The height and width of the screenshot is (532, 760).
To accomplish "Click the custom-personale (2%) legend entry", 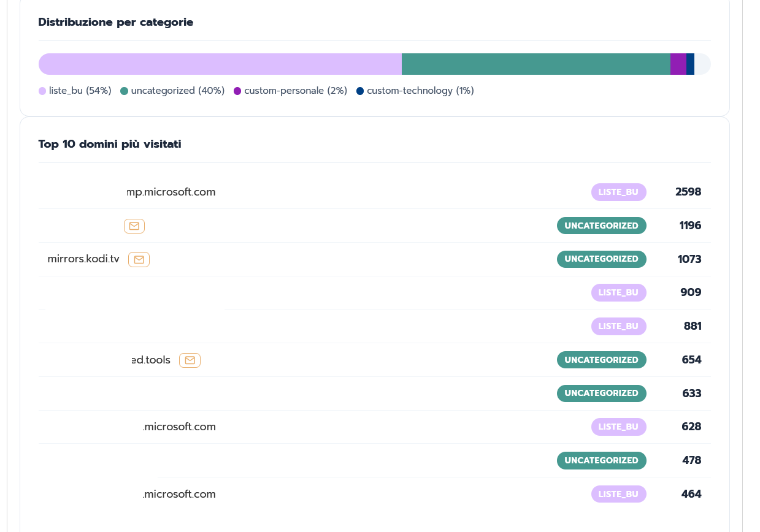I will click(x=290, y=91).
